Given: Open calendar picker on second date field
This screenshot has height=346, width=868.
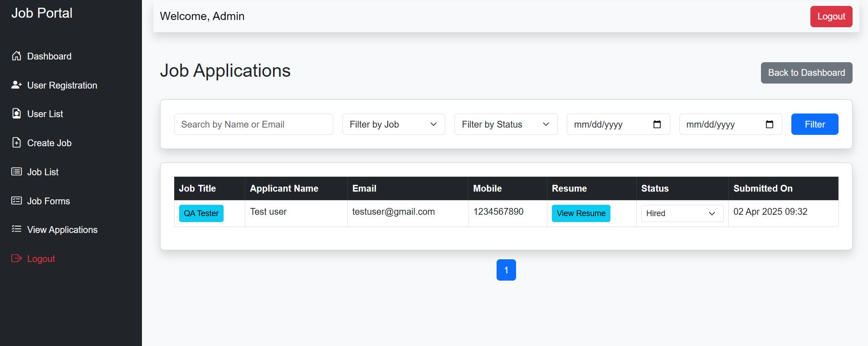Looking at the screenshot, I should coord(769,124).
